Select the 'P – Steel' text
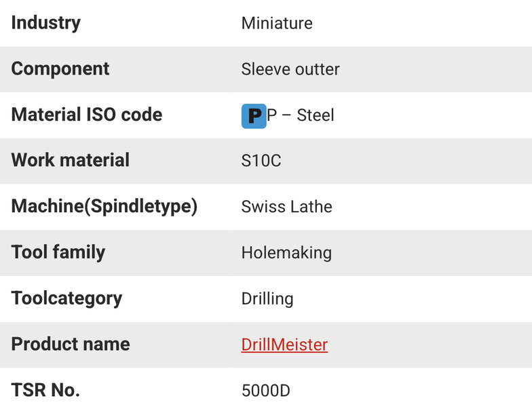 pos(301,115)
